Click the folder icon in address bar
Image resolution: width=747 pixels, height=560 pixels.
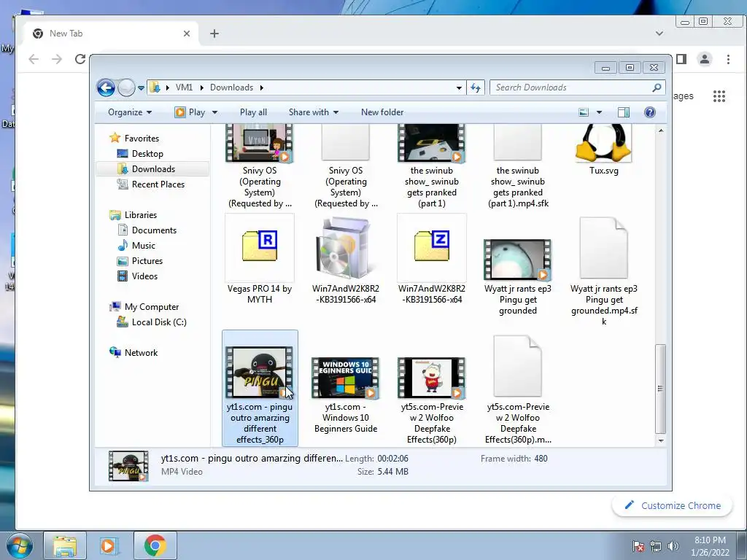155,87
